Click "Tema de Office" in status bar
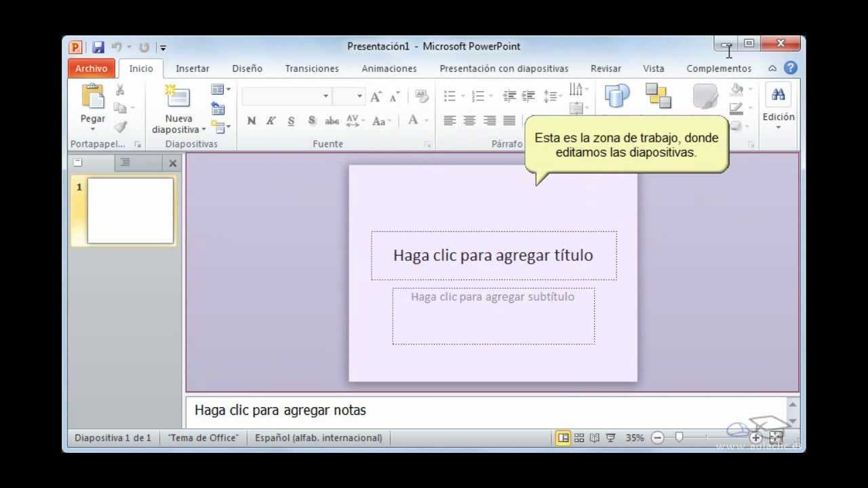 (x=203, y=438)
